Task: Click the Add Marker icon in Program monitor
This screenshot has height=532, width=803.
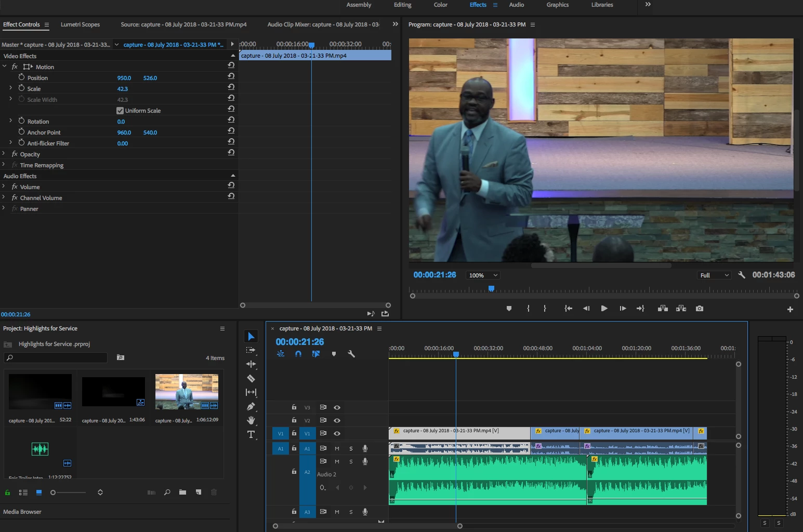Action: pos(509,309)
